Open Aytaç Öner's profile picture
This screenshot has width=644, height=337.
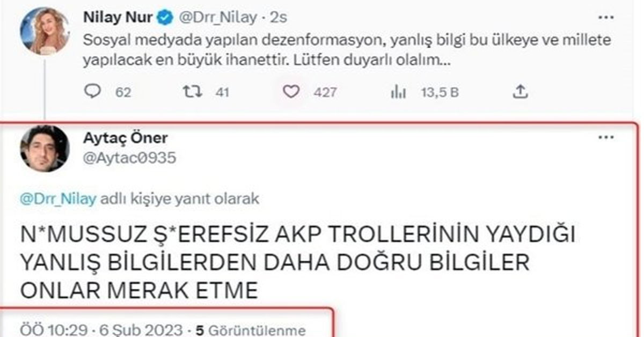tap(44, 148)
